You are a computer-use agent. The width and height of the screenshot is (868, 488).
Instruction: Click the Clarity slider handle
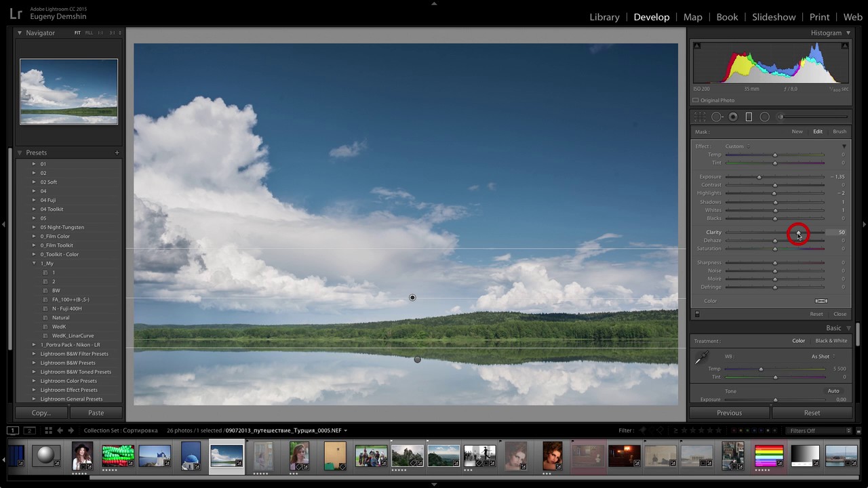click(799, 232)
